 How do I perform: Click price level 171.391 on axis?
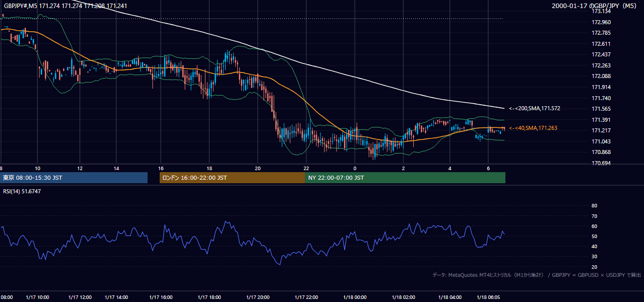(x=601, y=120)
